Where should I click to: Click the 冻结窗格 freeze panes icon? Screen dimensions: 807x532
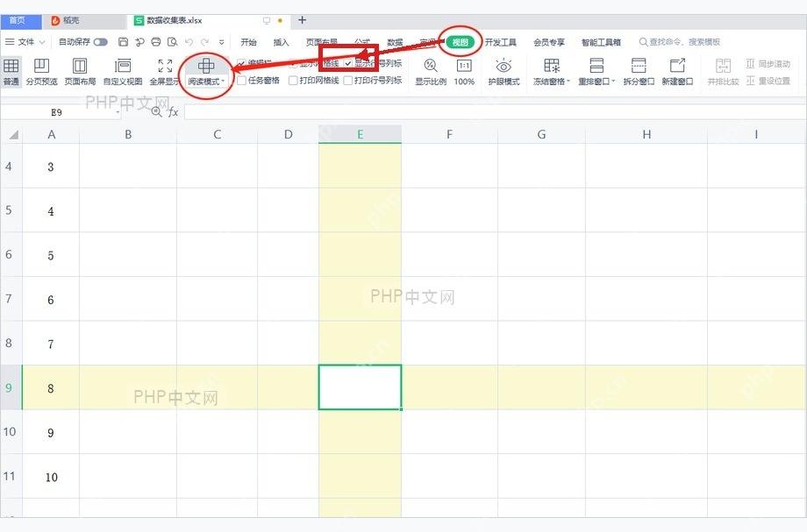pos(551,66)
